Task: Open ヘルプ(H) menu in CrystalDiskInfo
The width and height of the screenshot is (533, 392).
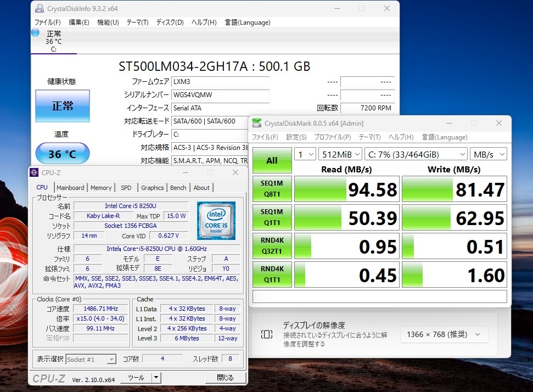Action: 204,23
